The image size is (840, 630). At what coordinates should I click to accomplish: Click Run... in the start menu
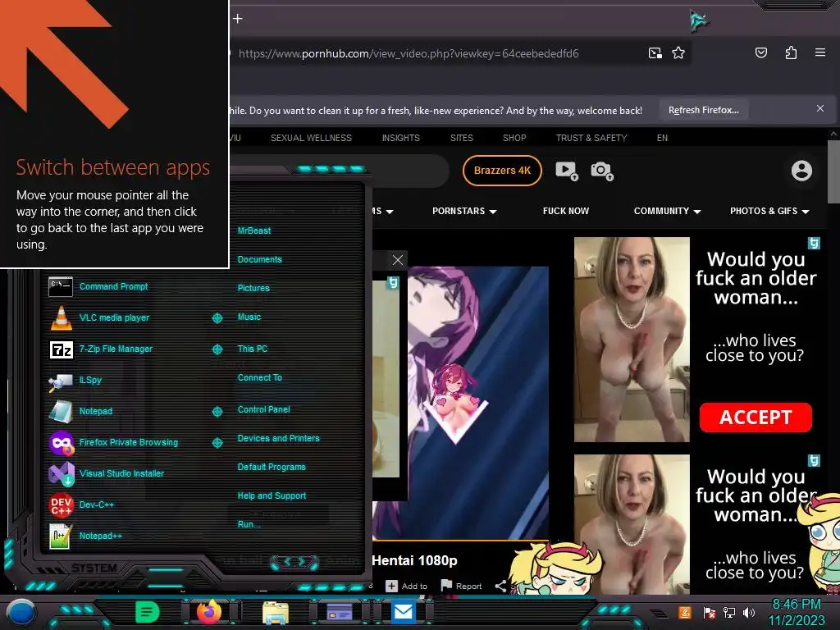(249, 524)
